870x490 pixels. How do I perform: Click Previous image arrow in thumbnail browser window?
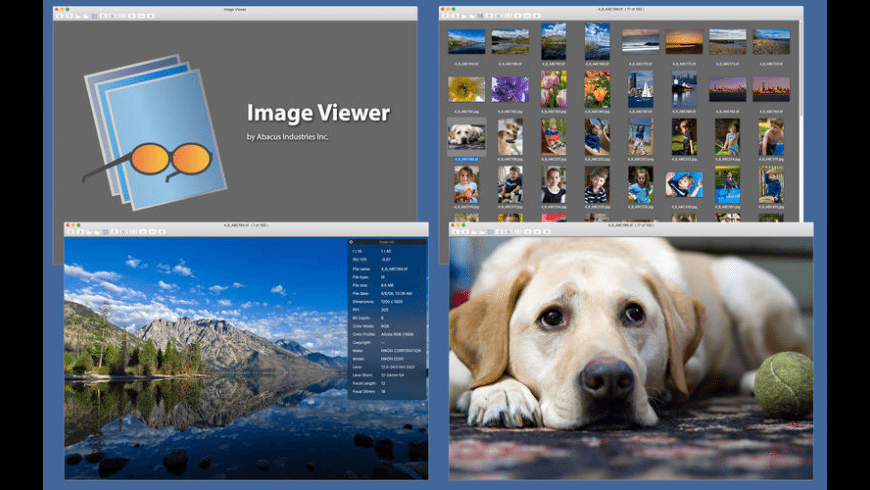(x=446, y=16)
